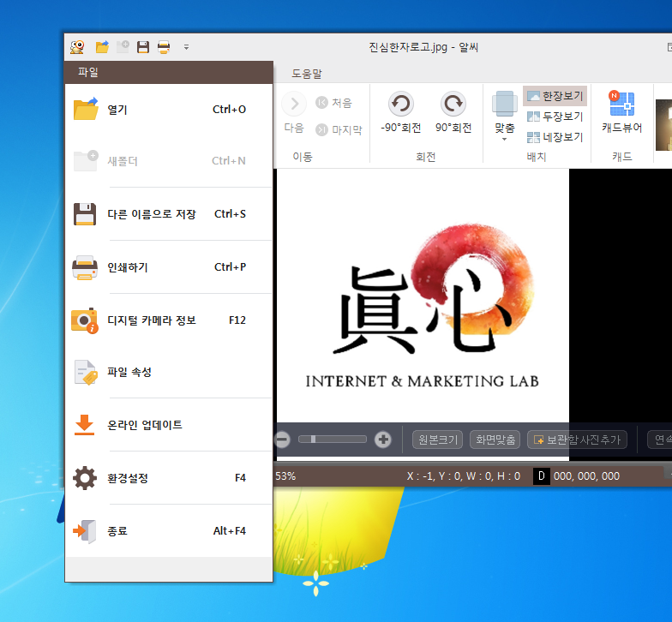Click the 다음 next arrow icon
Viewport: 672px width, 622px height.
(294, 103)
